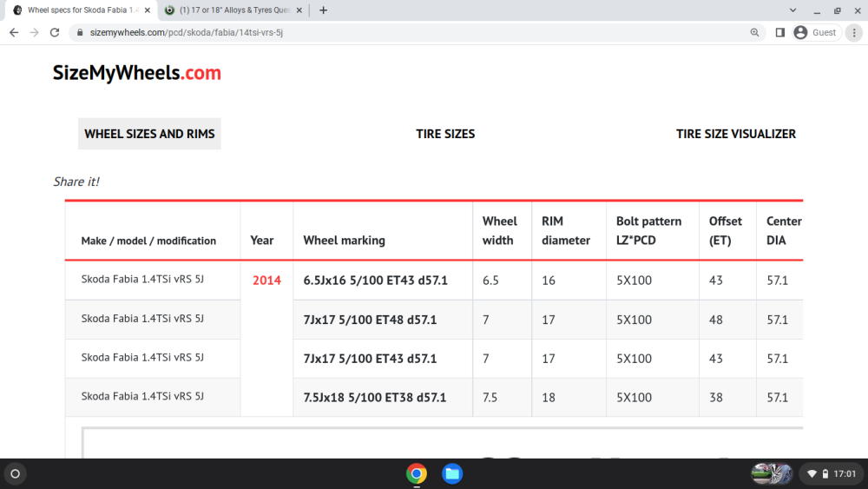Open the zoom magnifier icon in address bar
Screen dimensions: 868x489
[754, 33]
